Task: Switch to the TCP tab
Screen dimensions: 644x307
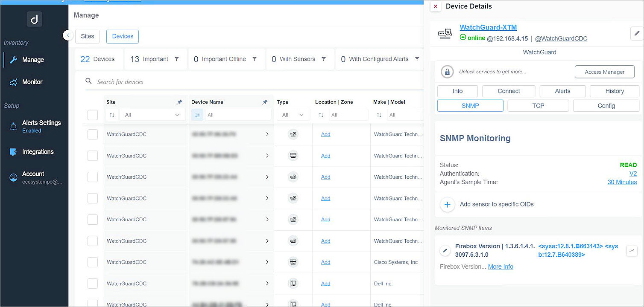Action: pos(538,106)
